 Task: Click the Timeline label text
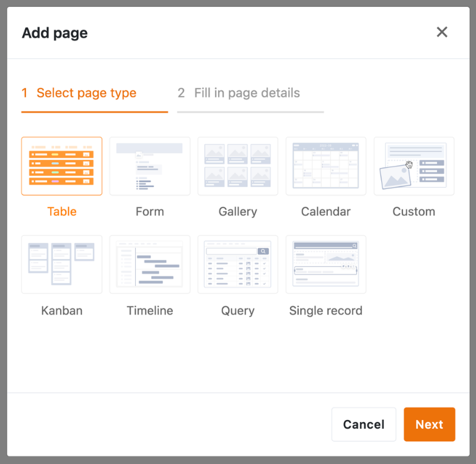click(149, 310)
